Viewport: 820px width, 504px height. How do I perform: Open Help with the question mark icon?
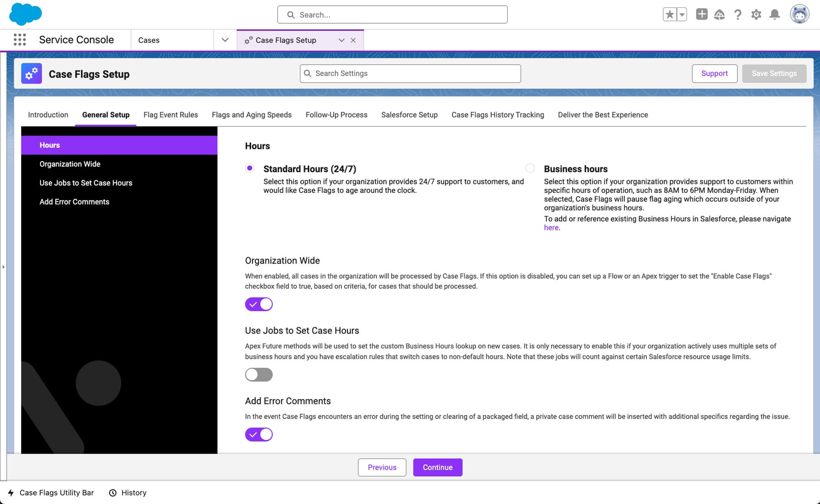tap(738, 14)
